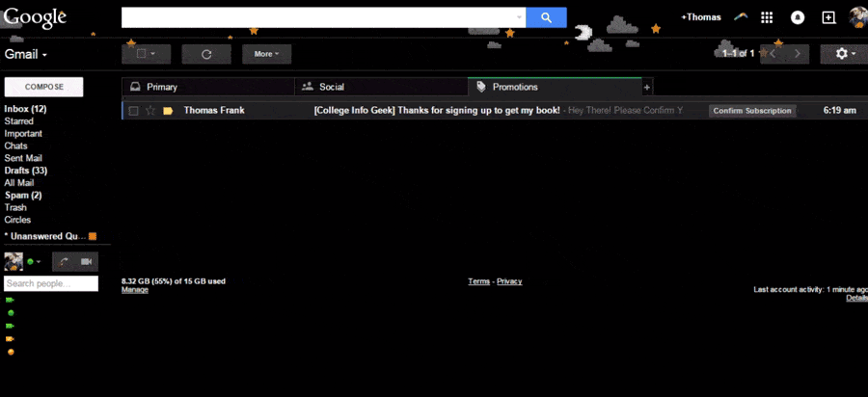
Task: Open the Trash folder
Action: 15,207
